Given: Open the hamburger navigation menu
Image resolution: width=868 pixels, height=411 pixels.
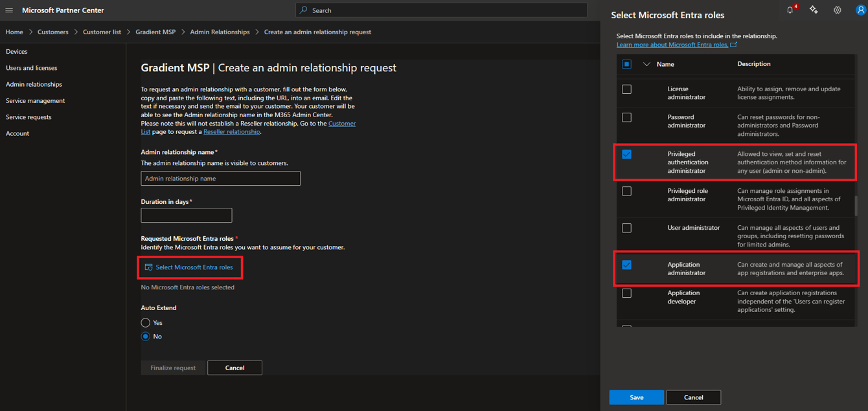Looking at the screenshot, I should [x=9, y=10].
